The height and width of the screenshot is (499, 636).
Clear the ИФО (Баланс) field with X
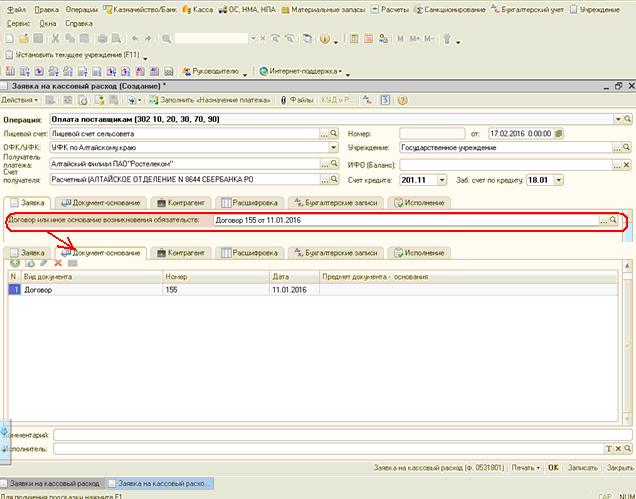627,165
